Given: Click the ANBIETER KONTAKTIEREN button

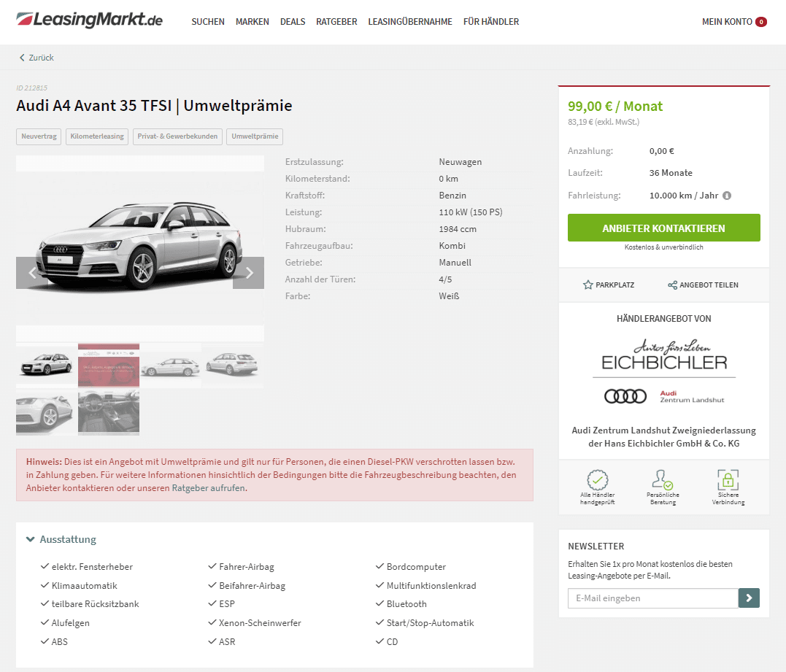Looking at the screenshot, I should click(663, 228).
